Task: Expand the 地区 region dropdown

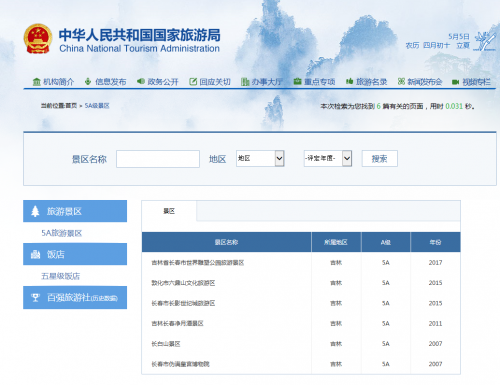Action: click(x=260, y=158)
